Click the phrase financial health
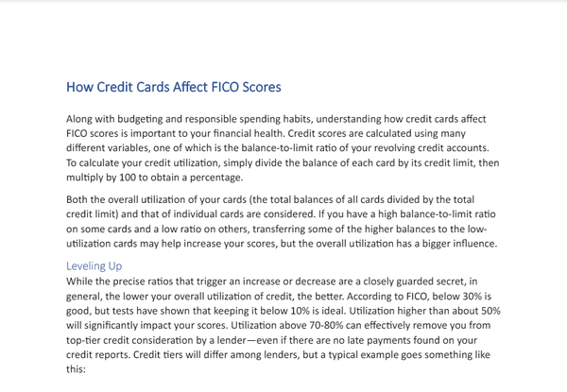The width and height of the screenshot is (567, 392). click(x=255, y=133)
